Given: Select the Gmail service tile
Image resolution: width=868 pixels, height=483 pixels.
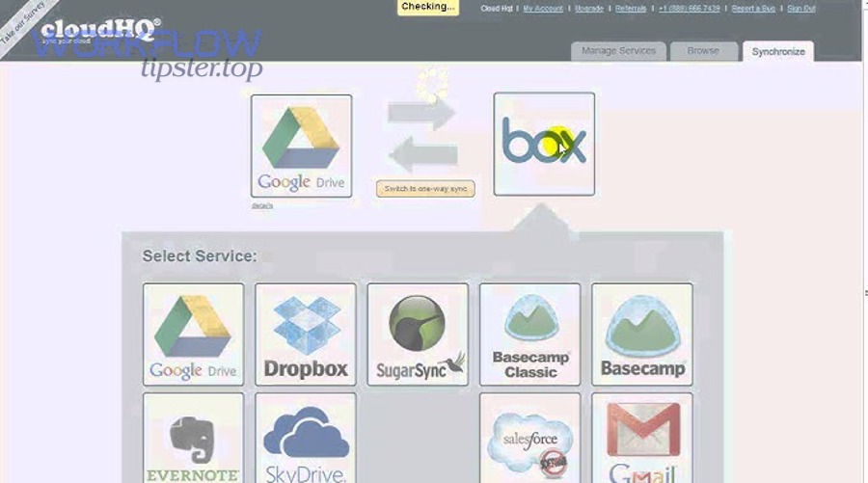Looking at the screenshot, I should (641, 438).
